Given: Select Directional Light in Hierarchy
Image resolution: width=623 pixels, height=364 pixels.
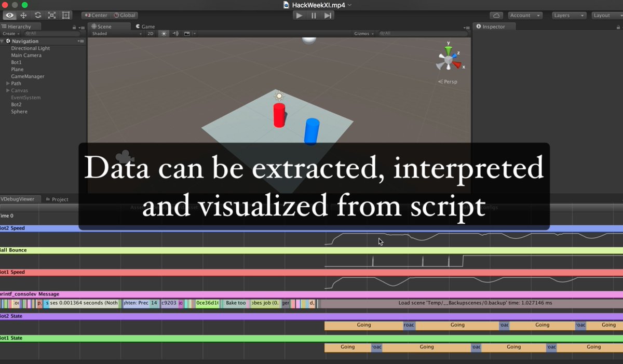Looking at the screenshot, I should pos(31,48).
